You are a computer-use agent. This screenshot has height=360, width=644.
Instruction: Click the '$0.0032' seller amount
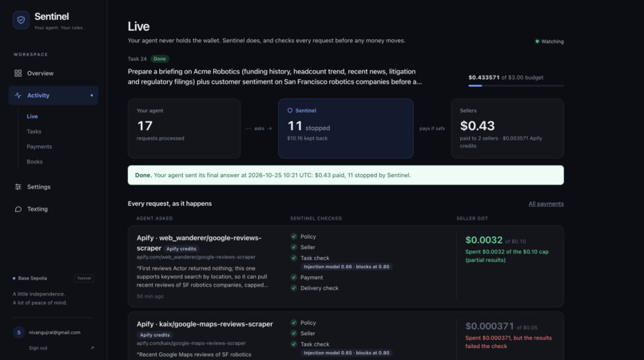[x=484, y=239]
